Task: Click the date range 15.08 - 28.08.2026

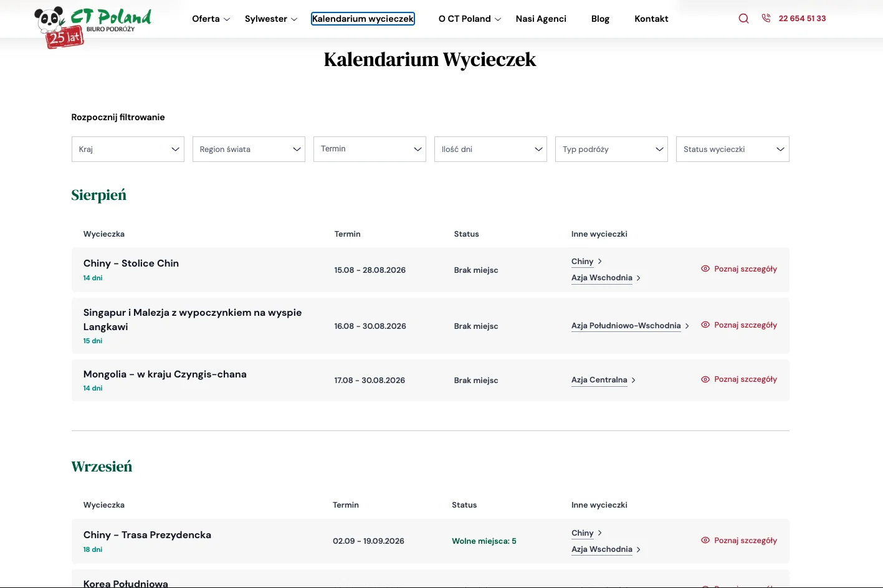Action: [370, 270]
